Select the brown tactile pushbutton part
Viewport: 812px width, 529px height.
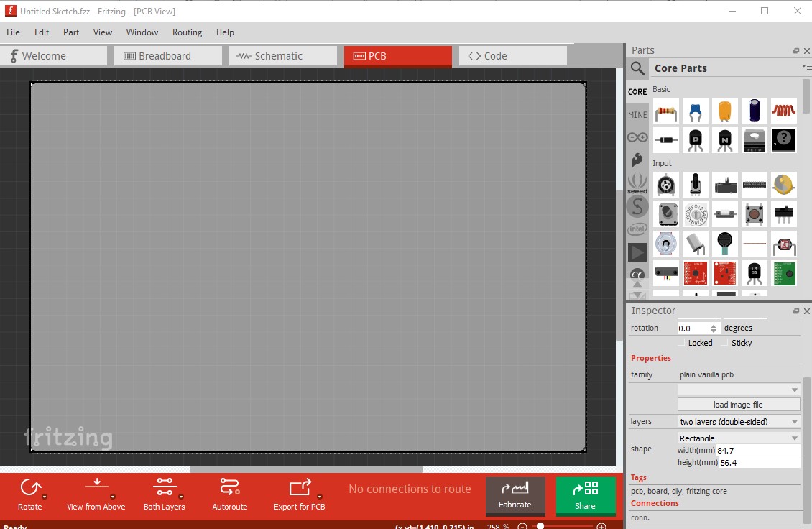tap(755, 214)
